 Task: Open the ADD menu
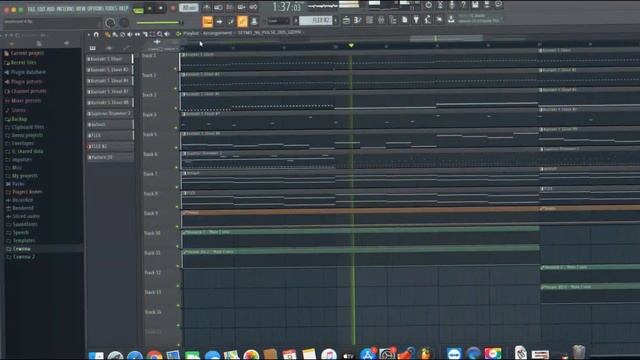tap(50, 9)
